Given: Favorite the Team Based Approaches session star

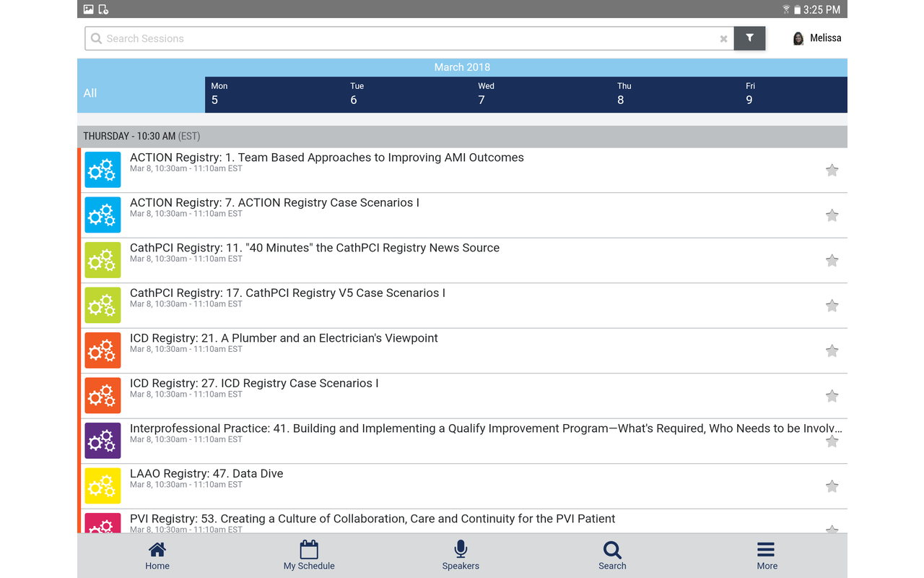Looking at the screenshot, I should [832, 171].
